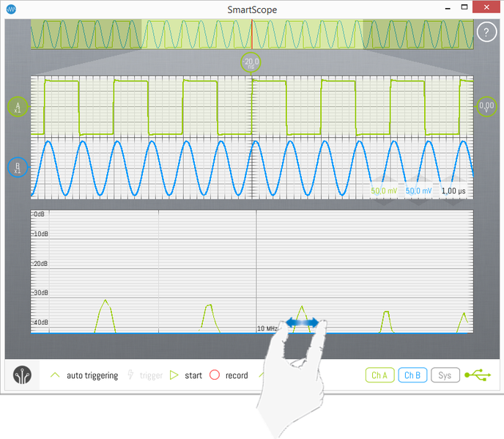The width and height of the screenshot is (504, 439).
Task: Open the green 50.0 mV scale selector
Action: [x=384, y=191]
